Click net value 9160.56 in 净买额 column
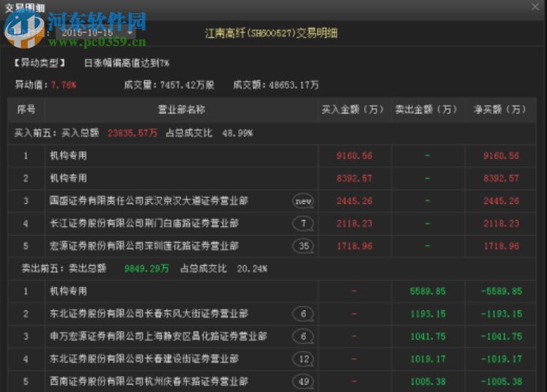The height and width of the screenshot is (392, 547). tap(501, 156)
